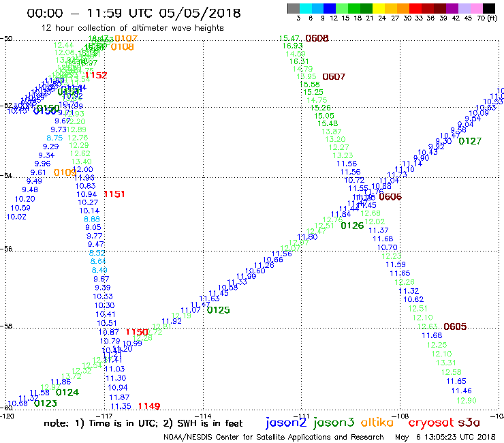This screenshot has height=443, width=504.
Task: Click the 'May 6 13:05:23 UTC 2018' timestamp
Action: [445, 438]
